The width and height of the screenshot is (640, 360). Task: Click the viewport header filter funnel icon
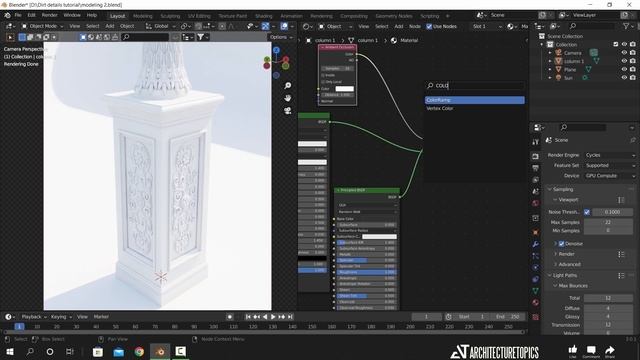[200, 37]
